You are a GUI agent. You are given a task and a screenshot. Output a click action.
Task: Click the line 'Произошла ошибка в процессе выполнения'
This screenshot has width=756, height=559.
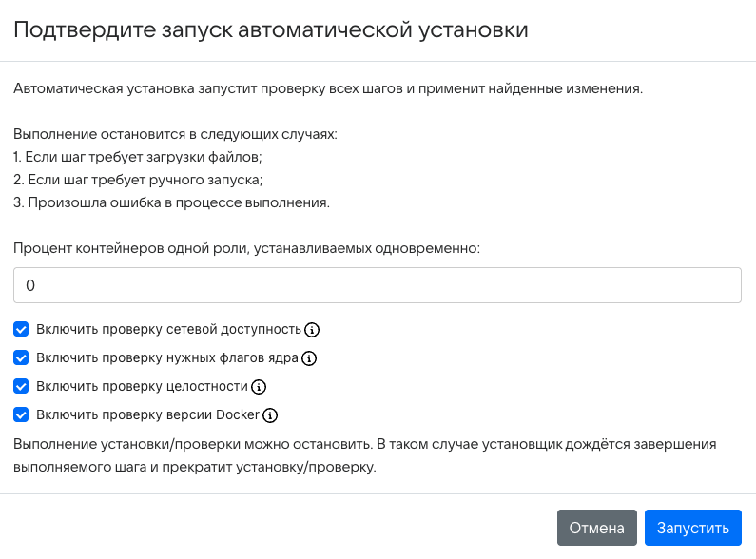pyautogui.click(x=171, y=202)
